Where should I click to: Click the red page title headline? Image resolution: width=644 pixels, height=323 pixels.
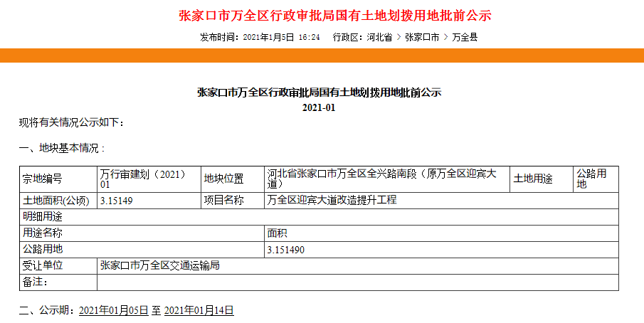coord(334,16)
